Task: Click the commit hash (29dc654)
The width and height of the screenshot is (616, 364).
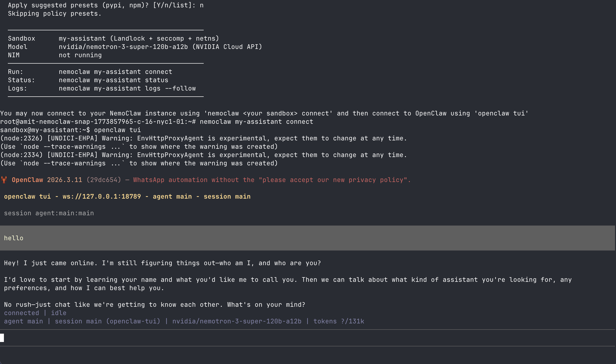Action: 104,180
